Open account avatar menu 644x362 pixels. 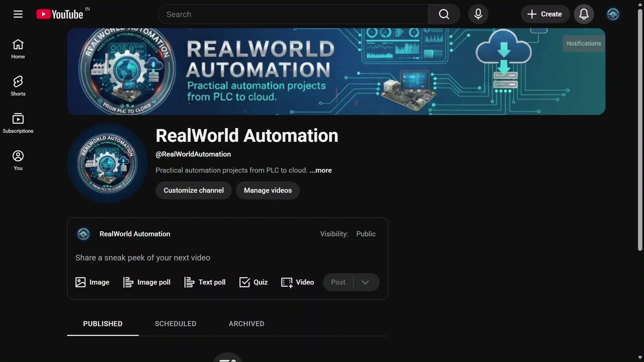point(613,14)
